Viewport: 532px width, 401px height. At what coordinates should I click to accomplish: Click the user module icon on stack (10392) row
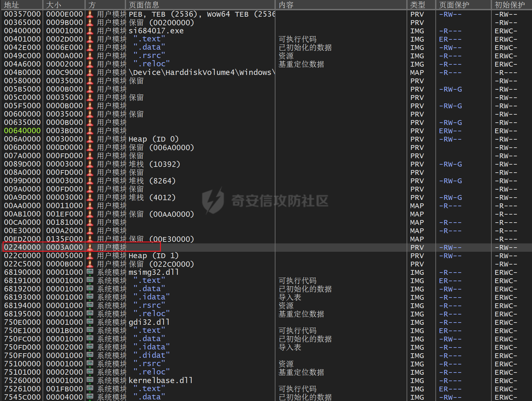90,164
